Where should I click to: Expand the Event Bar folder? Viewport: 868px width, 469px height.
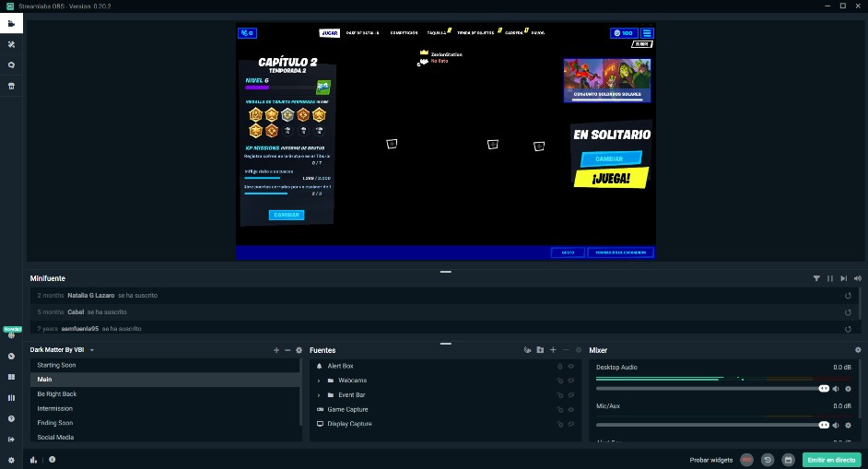point(319,394)
